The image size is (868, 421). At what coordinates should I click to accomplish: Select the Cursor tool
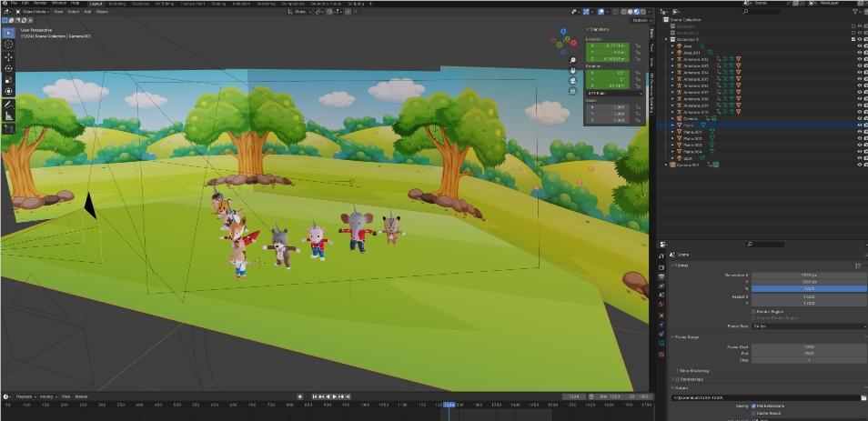[9, 45]
